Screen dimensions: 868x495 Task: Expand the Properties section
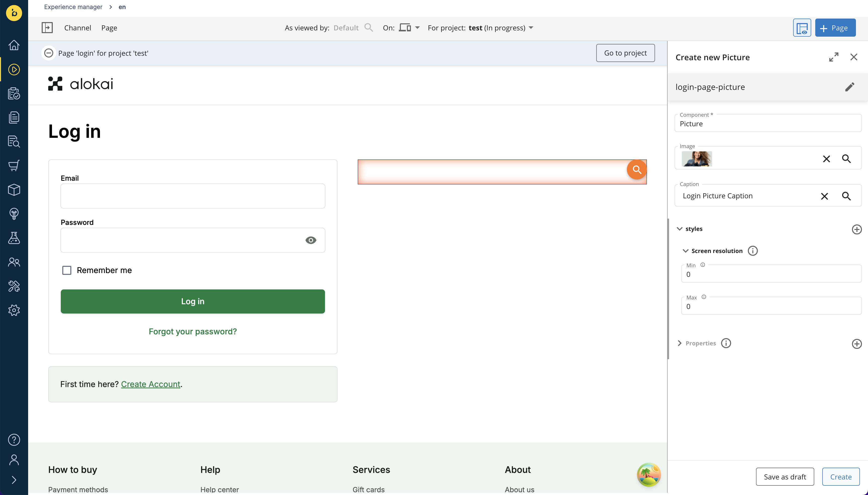pos(679,343)
